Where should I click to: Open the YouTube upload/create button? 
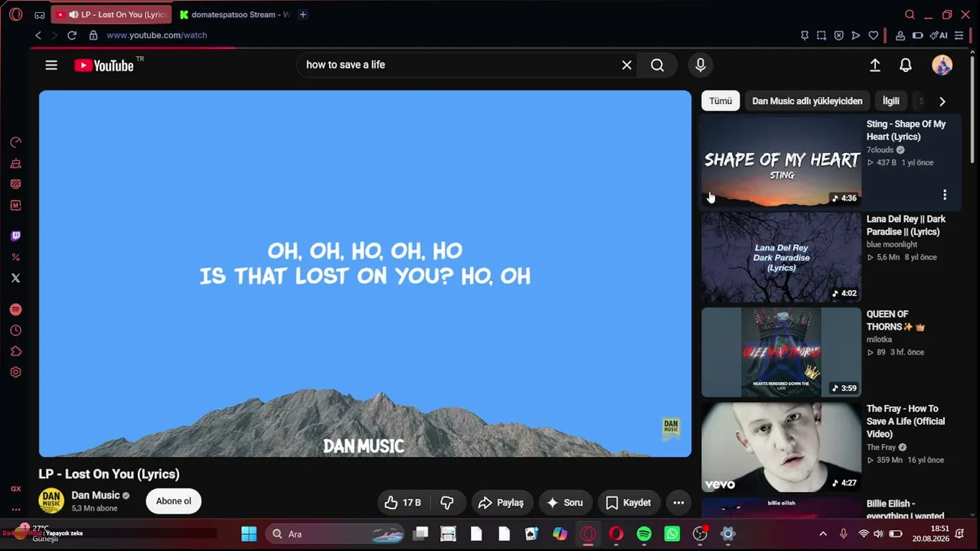(x=874, y=65)
